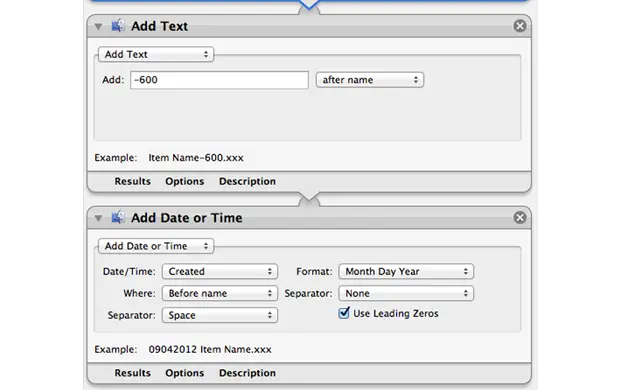Click the example text 'Item Name-600.xxx'
Viewport: 620px width, 390px height.
196,157
